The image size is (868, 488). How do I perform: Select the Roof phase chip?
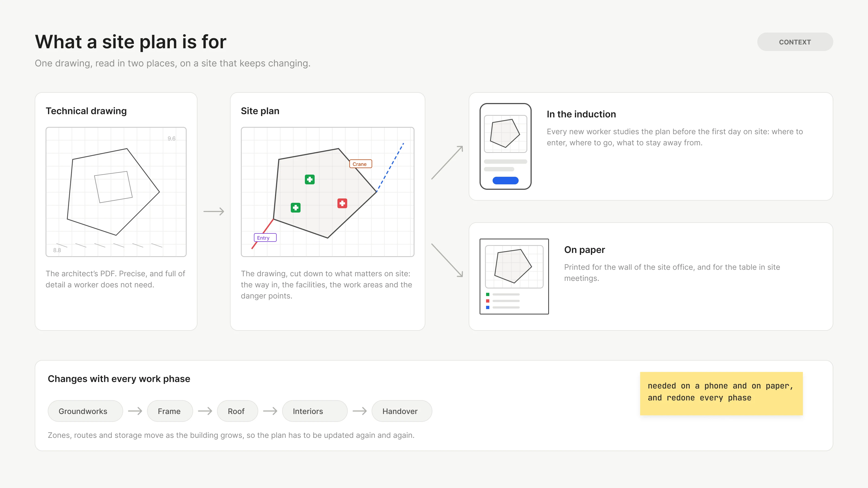pos(238,411)
